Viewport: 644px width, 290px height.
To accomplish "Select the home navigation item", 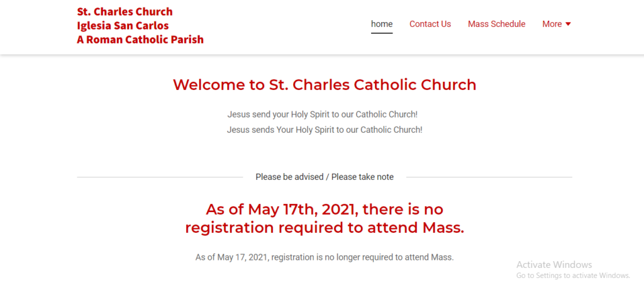I will 382,24.
